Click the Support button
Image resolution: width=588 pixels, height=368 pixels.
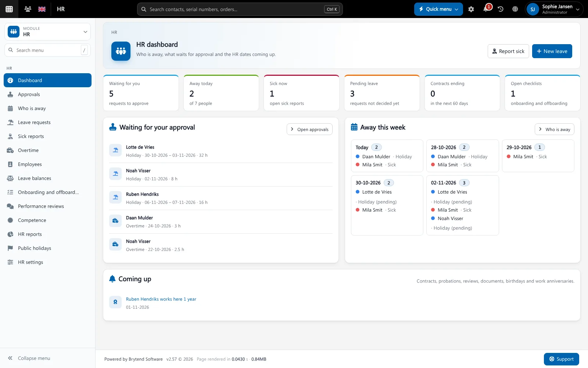coord(562,359)
